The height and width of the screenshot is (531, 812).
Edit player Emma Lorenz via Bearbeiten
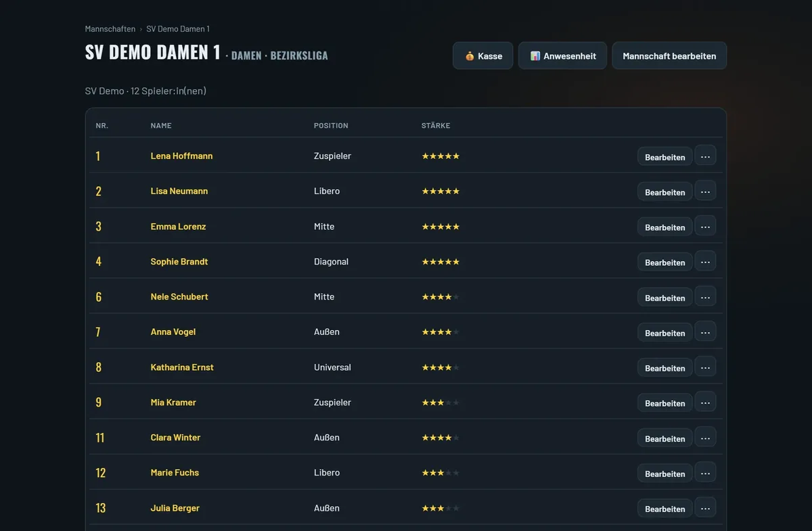tap(664, 227)
